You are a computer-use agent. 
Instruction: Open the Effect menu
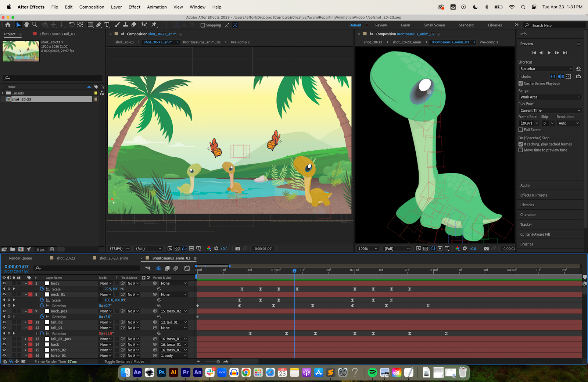point(135,7)
